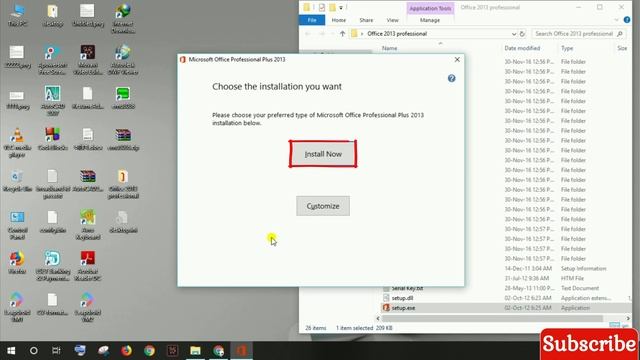Select the Office 2013 professional folder on desktop
Screen dimensions: 640x360
[123, 184]
